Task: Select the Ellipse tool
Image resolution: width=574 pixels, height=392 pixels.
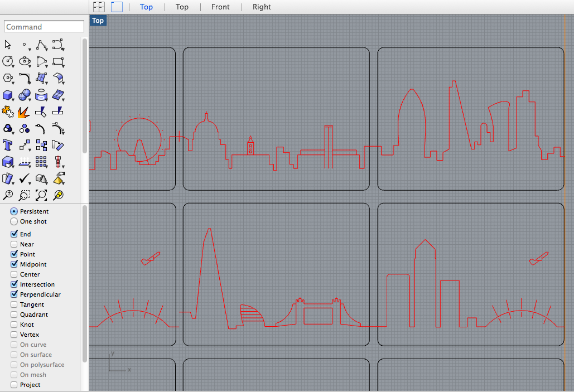Action: [x=25, y=61]
